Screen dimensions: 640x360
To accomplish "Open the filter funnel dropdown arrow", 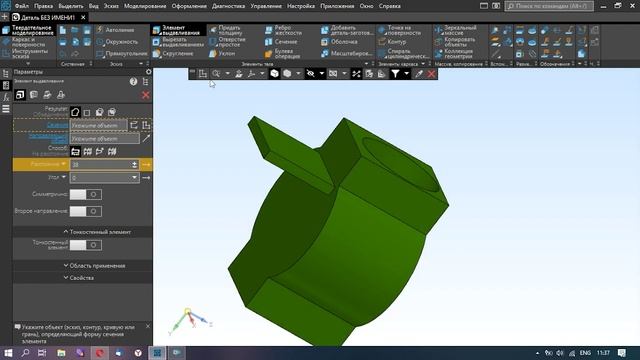I will (x=407, y=73).
